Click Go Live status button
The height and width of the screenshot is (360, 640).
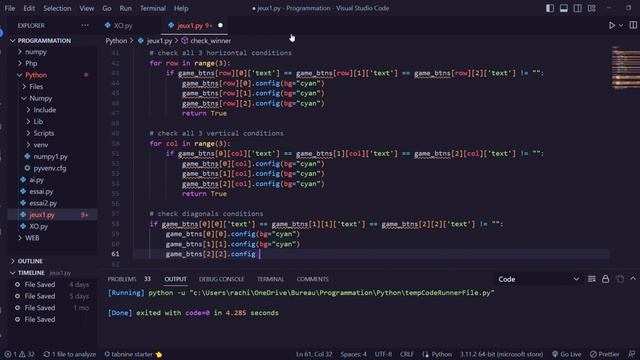566,354
